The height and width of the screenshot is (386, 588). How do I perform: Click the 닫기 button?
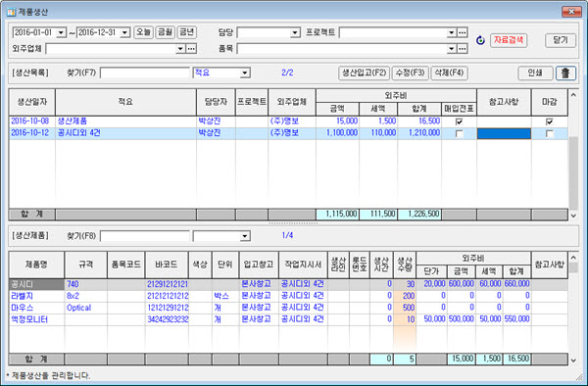click(x=561, y=40)
